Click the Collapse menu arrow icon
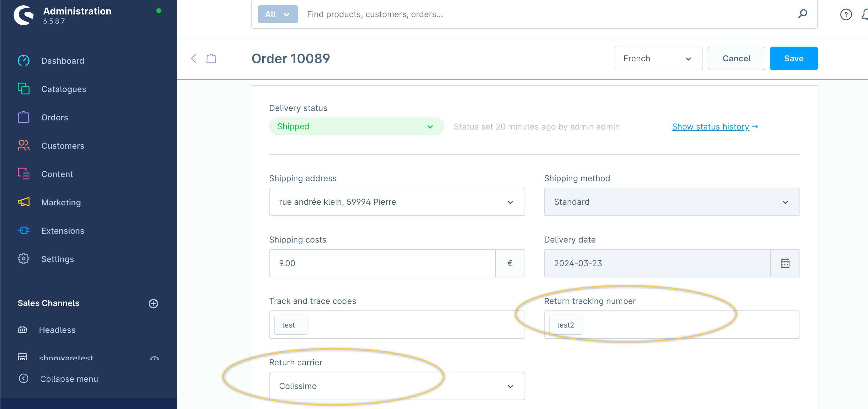 (x=24, y=378)
